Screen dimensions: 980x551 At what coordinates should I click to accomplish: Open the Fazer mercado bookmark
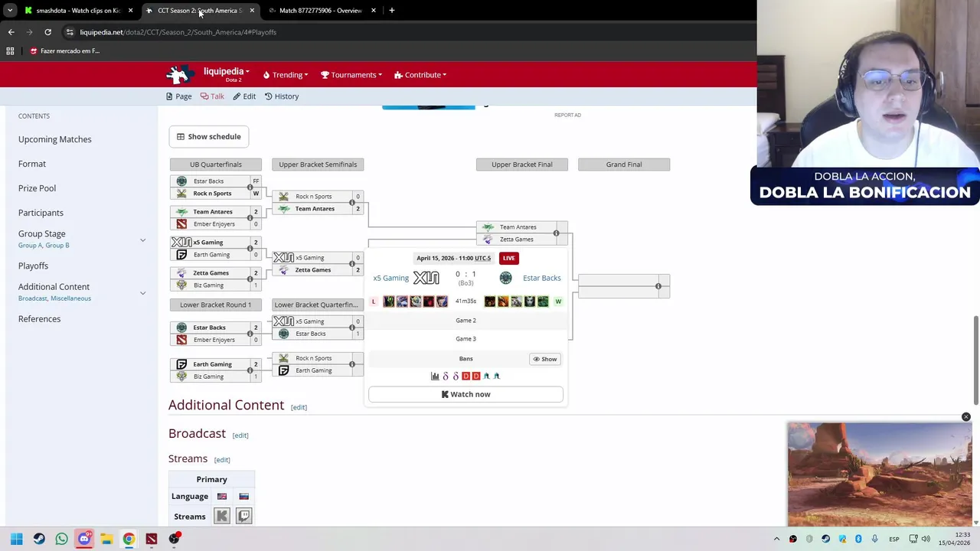(x=64, y=51)
